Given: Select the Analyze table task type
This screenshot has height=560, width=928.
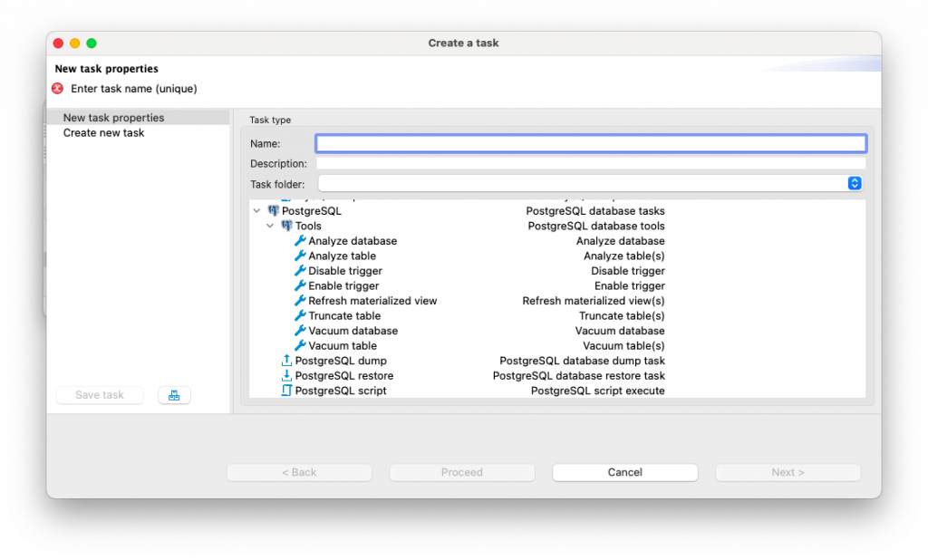Looking at the screenshot, I should [x=342, y=256].
